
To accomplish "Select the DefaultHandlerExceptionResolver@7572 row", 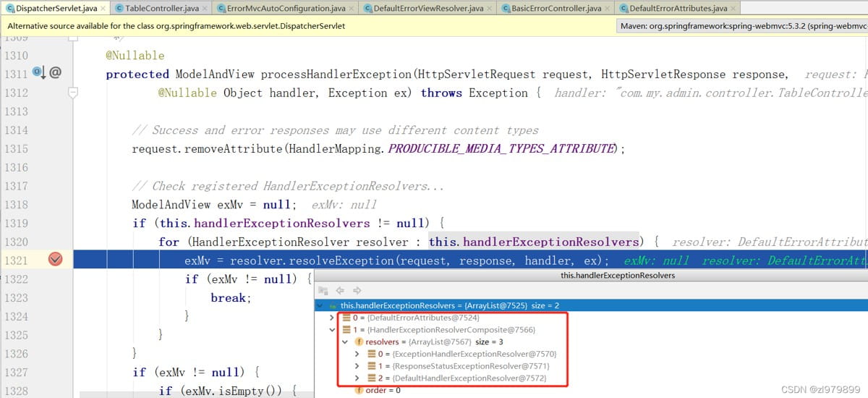I will (591, 378).
